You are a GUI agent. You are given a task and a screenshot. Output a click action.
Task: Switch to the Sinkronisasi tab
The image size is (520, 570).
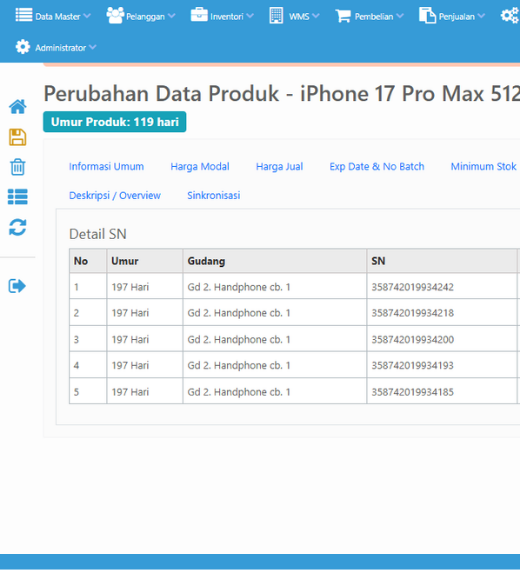[x=213, y=196]
